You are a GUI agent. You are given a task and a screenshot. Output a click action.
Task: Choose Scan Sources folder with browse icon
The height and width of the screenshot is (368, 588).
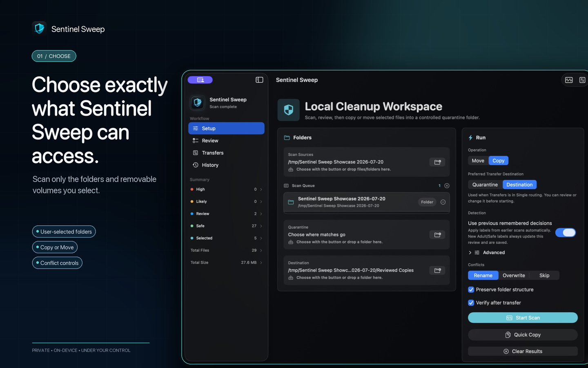pyautogui.click(x=437, y=162)
